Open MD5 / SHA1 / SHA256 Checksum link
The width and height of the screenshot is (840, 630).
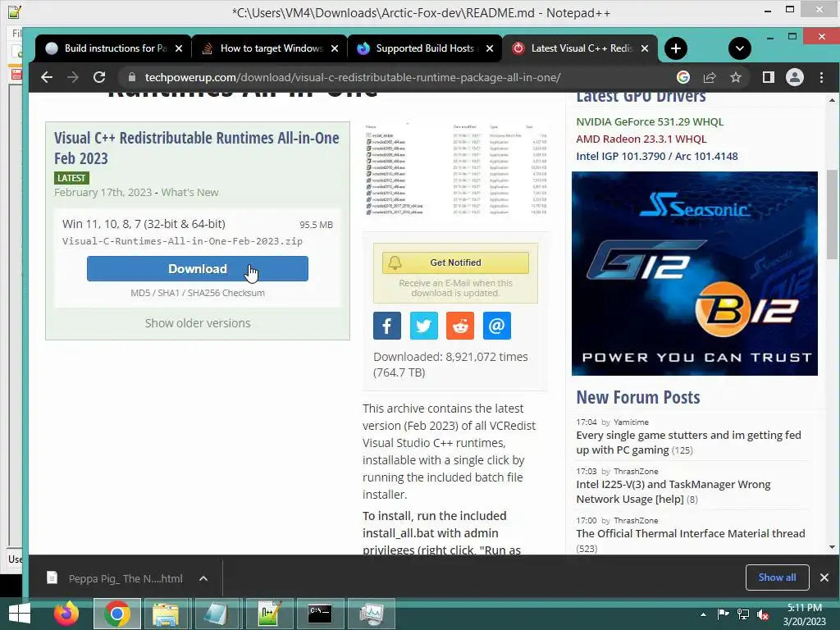[x=197, y=293]
